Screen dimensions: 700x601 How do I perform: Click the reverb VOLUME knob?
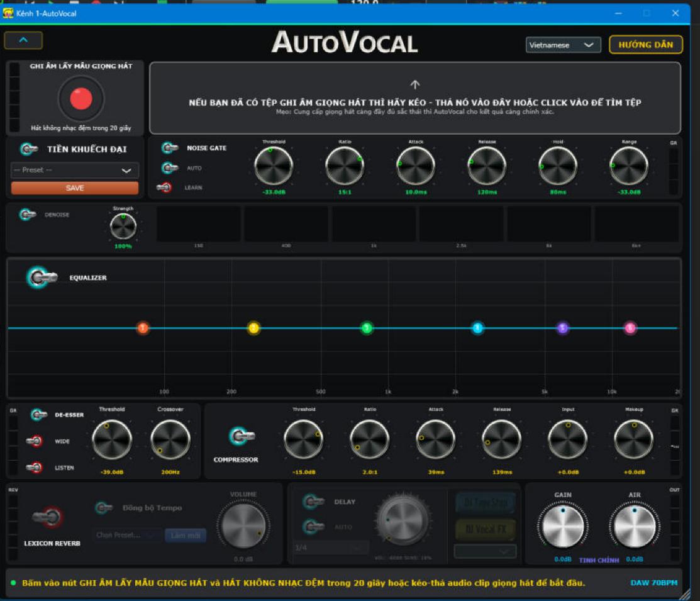pyautogui.click(x=243, y=526)
